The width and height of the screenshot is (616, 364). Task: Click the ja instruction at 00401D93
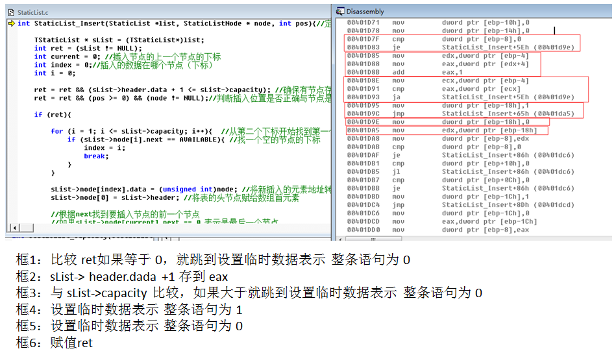coord(460,97)
